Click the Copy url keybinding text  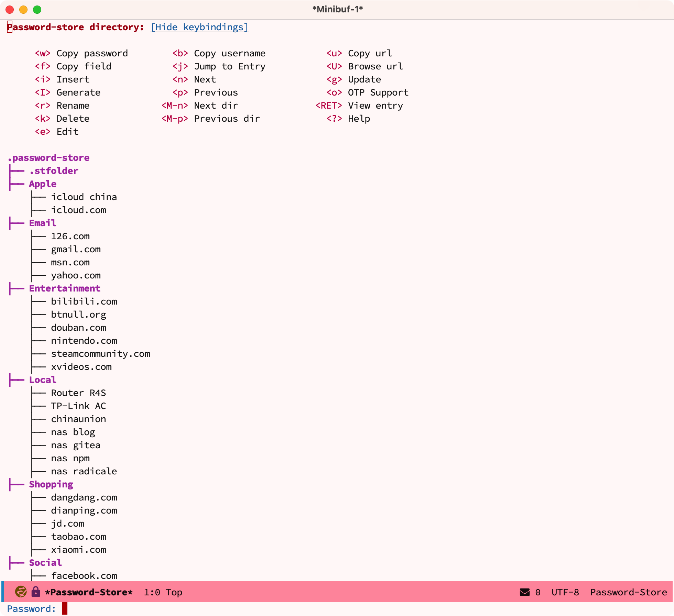click(x=370, y=53)
